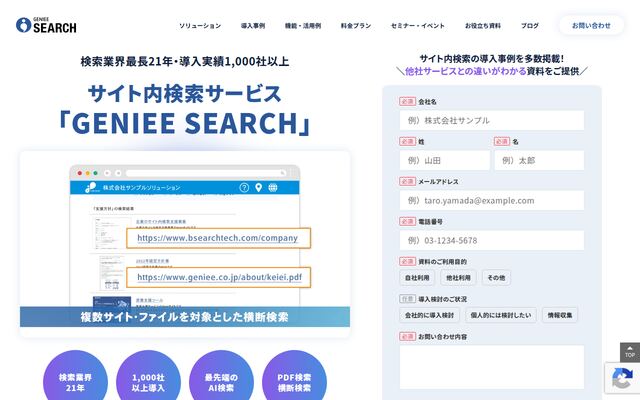This screenshot has width=640, height=400.
Task: Click the location pin icon in mockup
Action: (x=258, y=188)
